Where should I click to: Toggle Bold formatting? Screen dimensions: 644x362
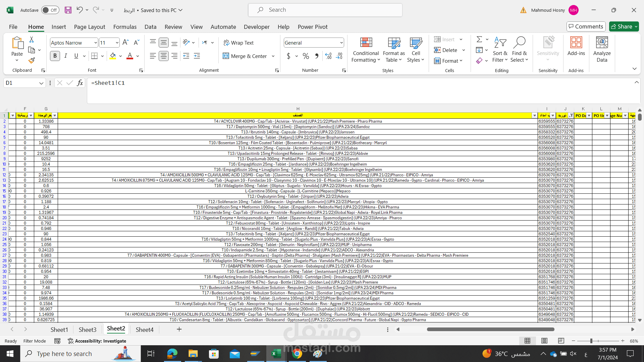(x=55, y=56)
